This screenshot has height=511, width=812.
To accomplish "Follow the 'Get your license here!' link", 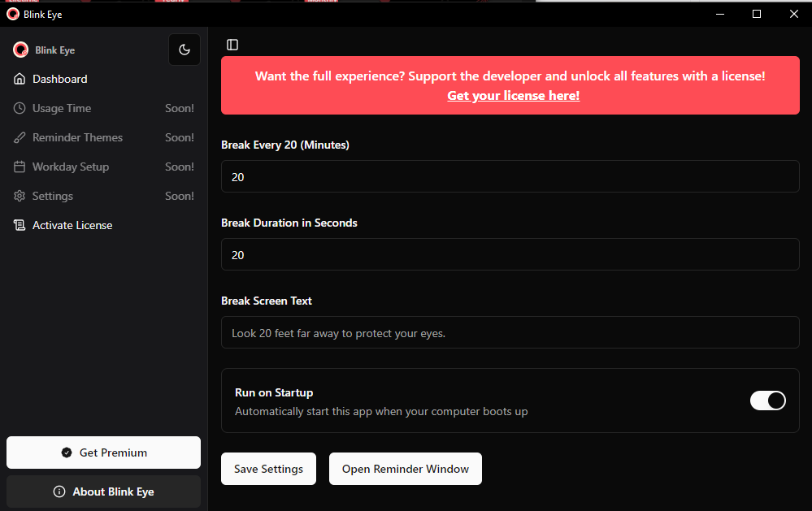I will tap(513, 96).
